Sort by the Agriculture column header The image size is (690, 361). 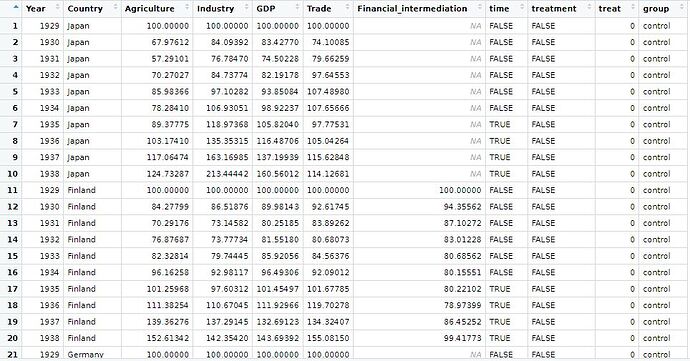[x=157, y=8]
